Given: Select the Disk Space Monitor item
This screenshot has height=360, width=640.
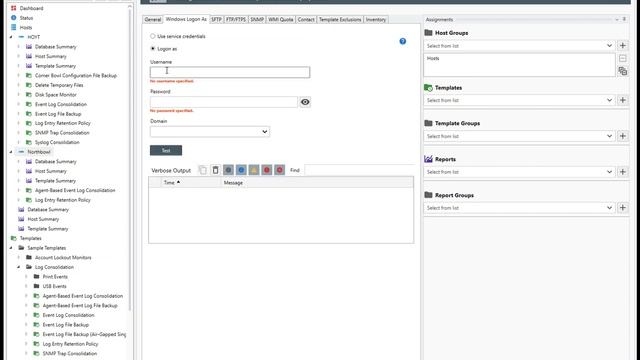Looking at the screenshot, I should (x=56, y=95).
